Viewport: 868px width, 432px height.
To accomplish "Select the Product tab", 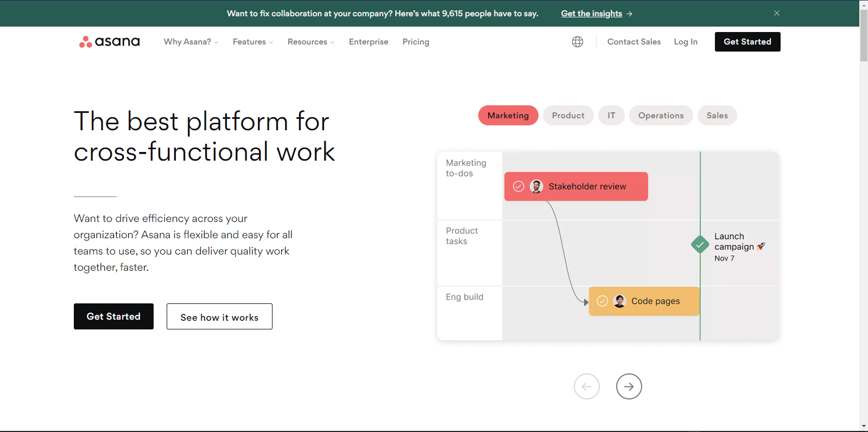I will (568, 116).
